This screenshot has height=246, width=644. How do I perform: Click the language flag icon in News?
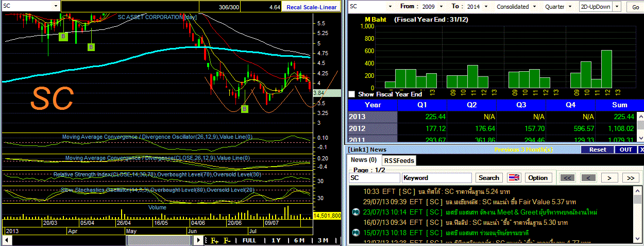514,177
